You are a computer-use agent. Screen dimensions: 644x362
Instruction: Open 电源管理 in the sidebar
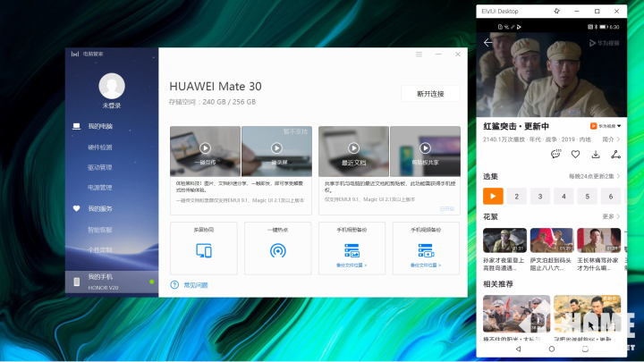(100, 187)
